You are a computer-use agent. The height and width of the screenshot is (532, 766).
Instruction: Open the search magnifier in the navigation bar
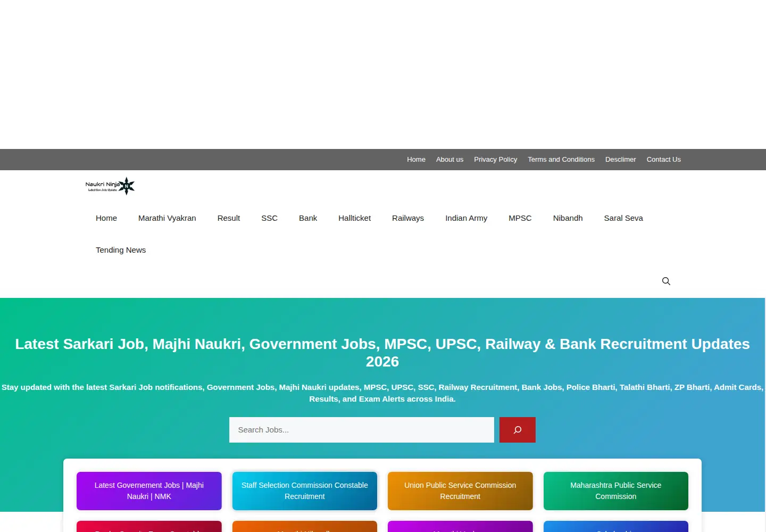pos(666,281)
